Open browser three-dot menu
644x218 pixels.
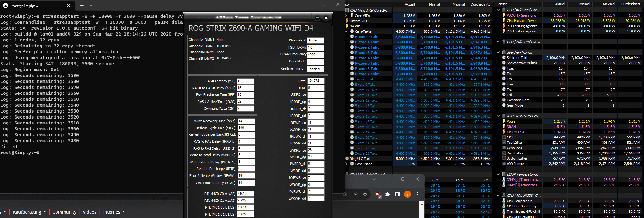417,194
